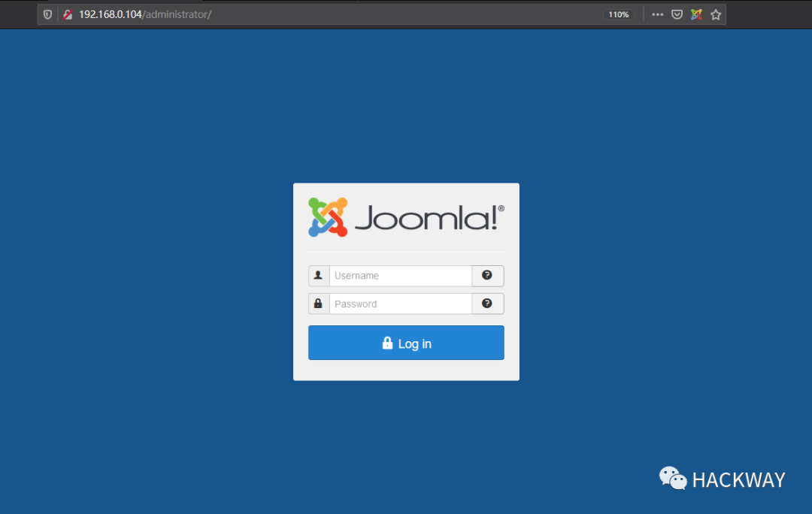
Task: Focus the Username input field
Action: tap(401, 276)
